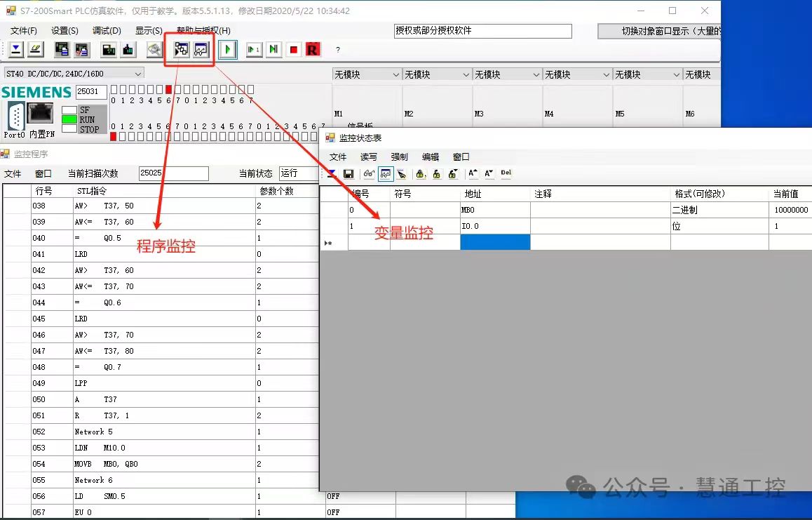Click the single-step scan icon

tap(253, 50)
